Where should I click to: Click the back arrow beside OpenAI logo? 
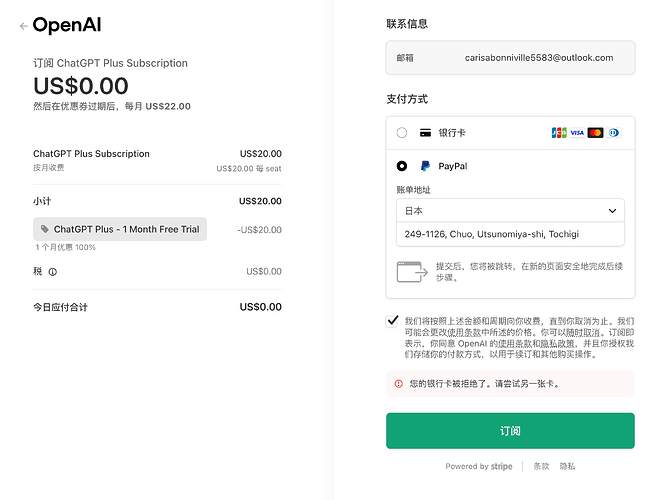[x=24, y=26]
